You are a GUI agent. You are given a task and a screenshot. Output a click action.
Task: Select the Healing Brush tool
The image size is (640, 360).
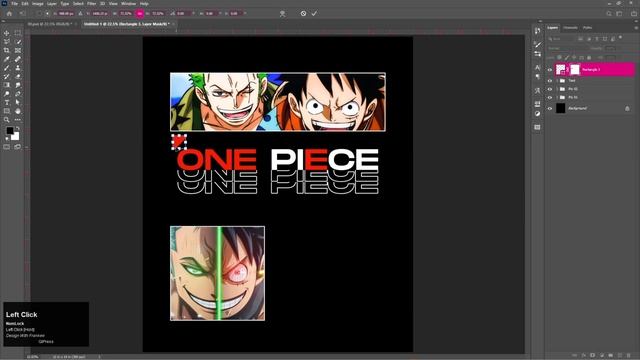[x=18, y=59]
